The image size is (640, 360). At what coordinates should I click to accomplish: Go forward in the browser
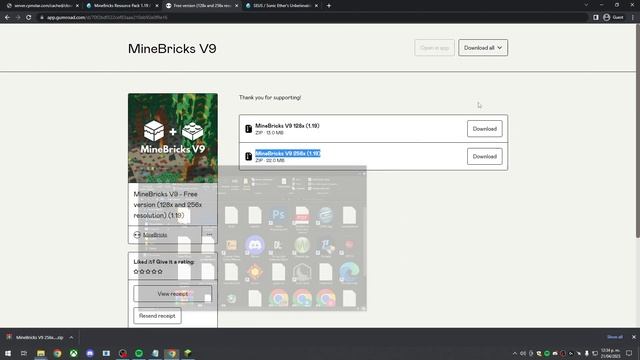pos(18,17)
